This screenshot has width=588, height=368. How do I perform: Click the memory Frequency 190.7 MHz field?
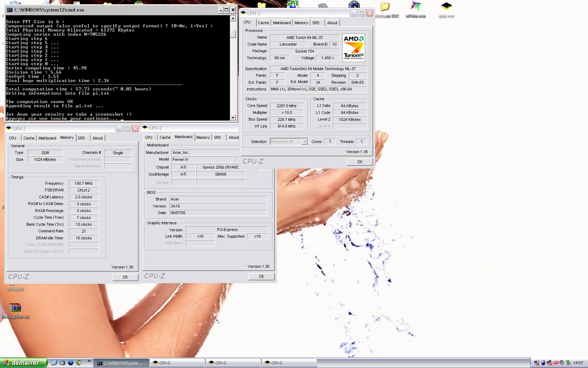pos(84,183)
